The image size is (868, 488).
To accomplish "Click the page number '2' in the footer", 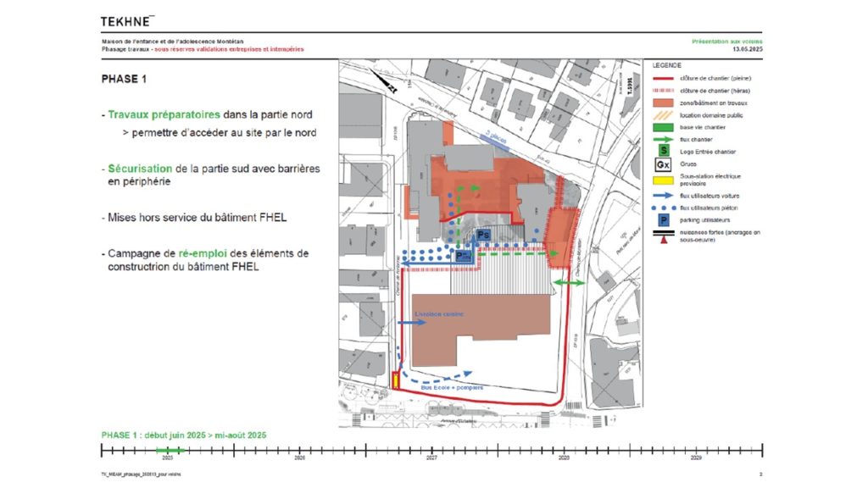I will pyautogui.click(x=760, y=474).
